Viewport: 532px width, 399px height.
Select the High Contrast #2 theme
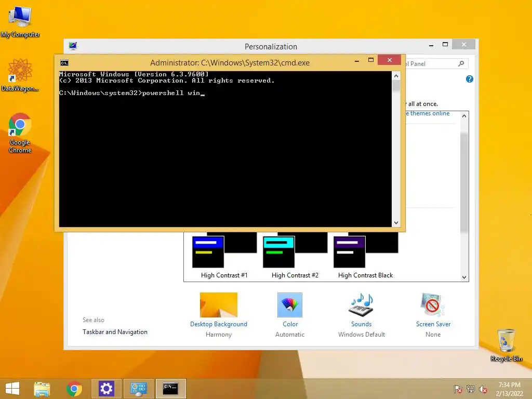295,256
